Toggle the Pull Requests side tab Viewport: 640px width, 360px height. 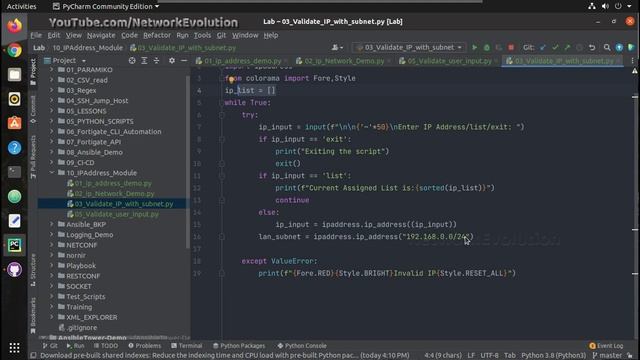(x=33, y=156)
